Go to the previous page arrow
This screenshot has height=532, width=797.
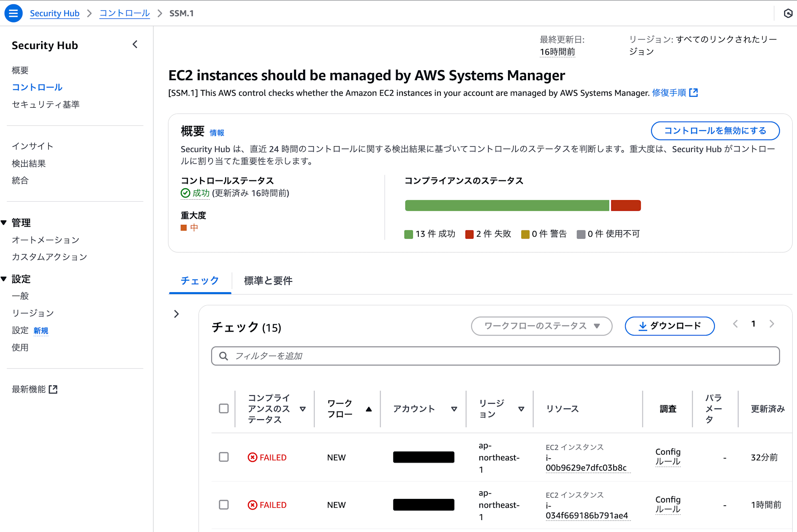tap(735, 324)
